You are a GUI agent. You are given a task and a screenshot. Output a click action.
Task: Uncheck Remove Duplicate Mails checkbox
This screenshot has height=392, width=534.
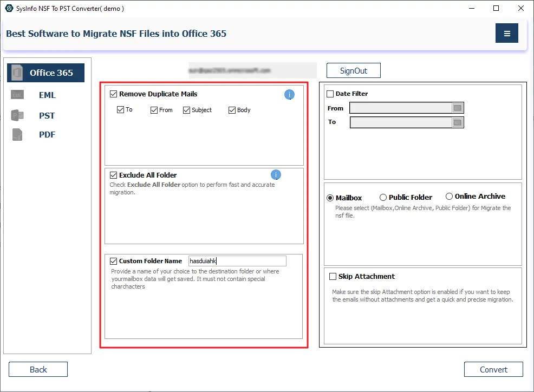click(113, 94)
